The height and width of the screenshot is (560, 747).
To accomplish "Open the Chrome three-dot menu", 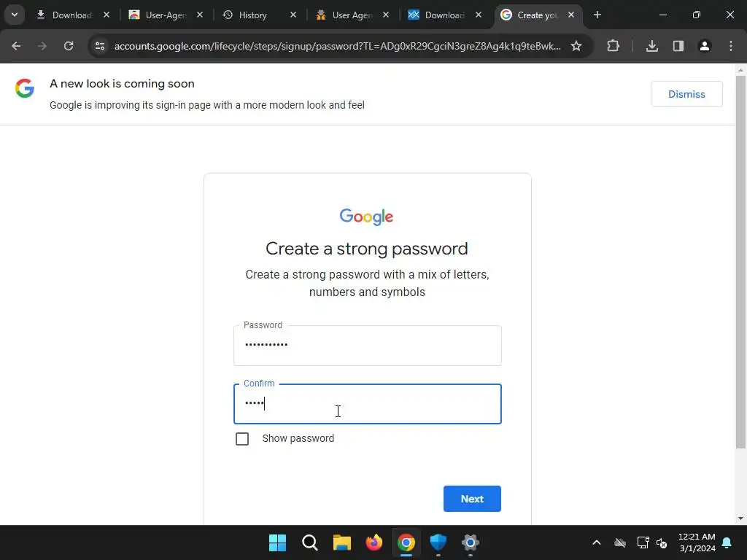I will point(730,46).
